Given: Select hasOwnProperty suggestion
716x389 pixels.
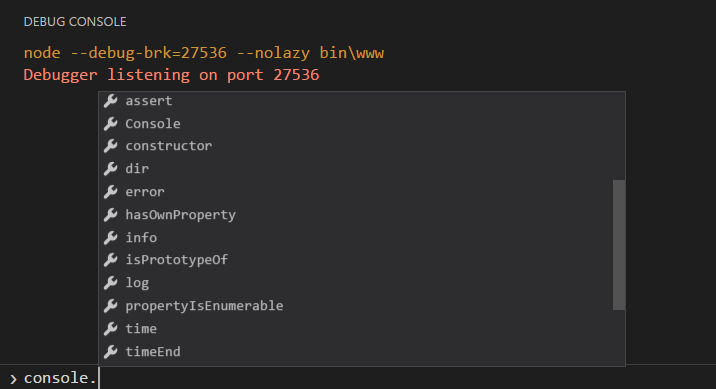Looking at the screenshot, I should pos(356,215).
